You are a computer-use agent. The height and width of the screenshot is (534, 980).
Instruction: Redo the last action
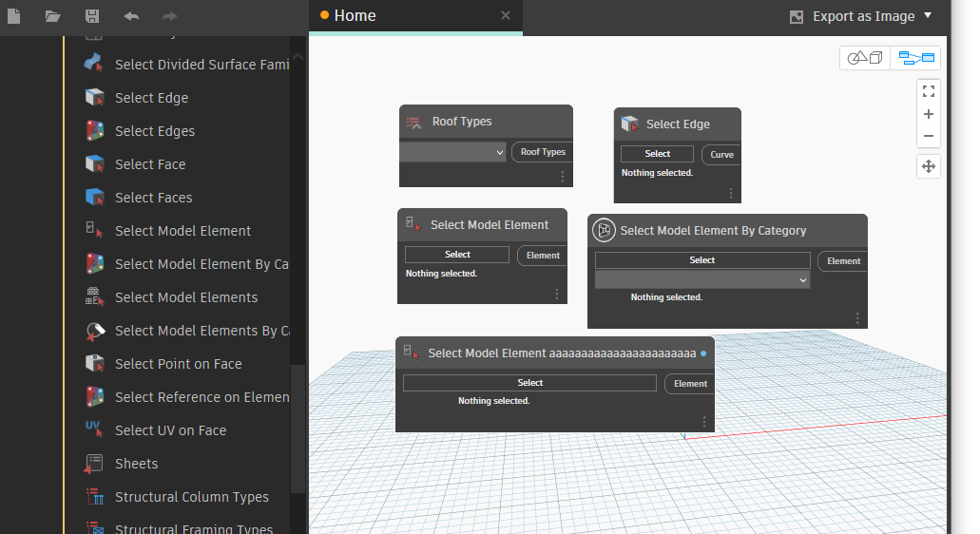coord(169,16)
